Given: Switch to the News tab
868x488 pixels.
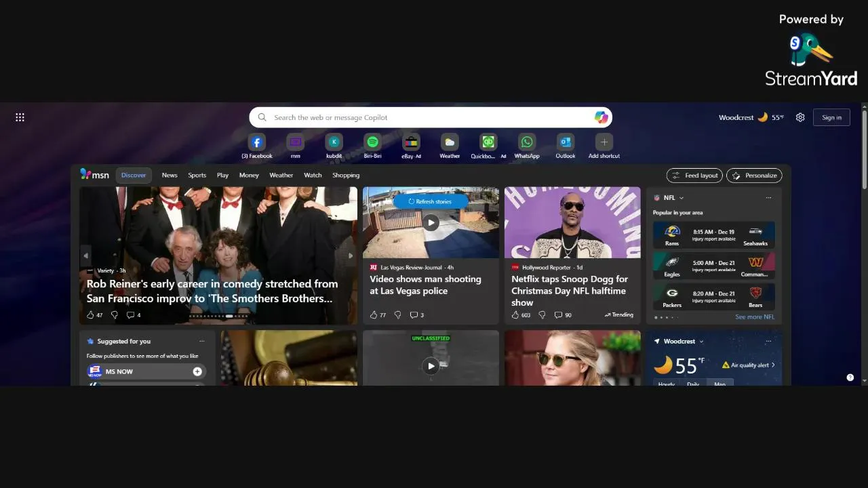Looking at the screenshot, I should (x=170, y=175).
